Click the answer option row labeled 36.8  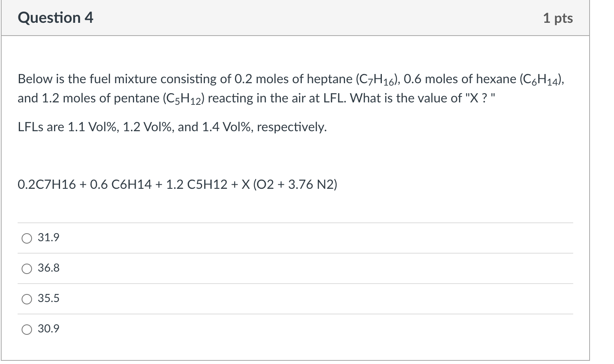coord(48,268)
